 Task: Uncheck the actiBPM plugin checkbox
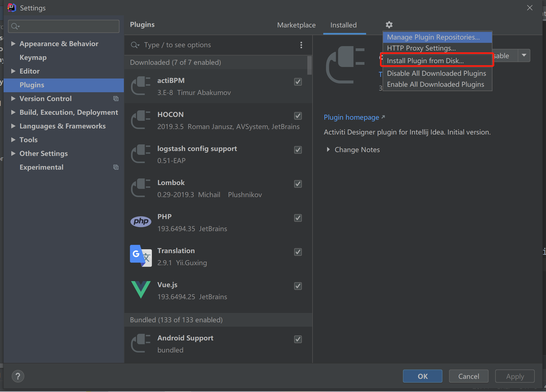tap(298, 82)
